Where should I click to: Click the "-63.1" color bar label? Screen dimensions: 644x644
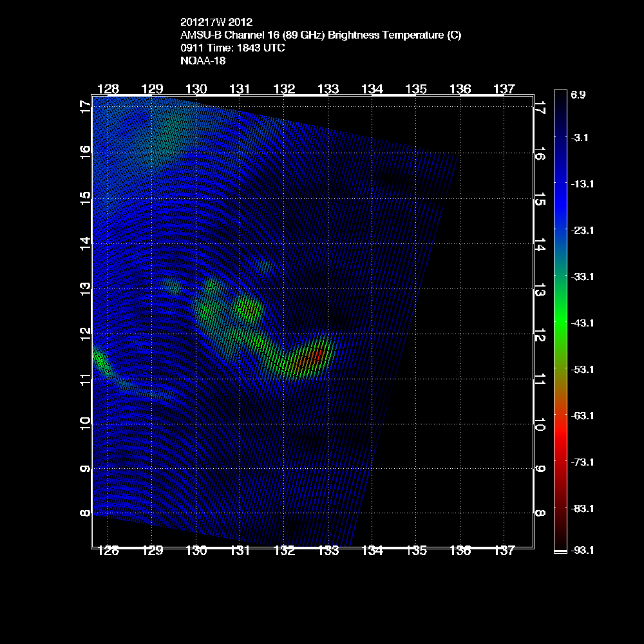582,416
